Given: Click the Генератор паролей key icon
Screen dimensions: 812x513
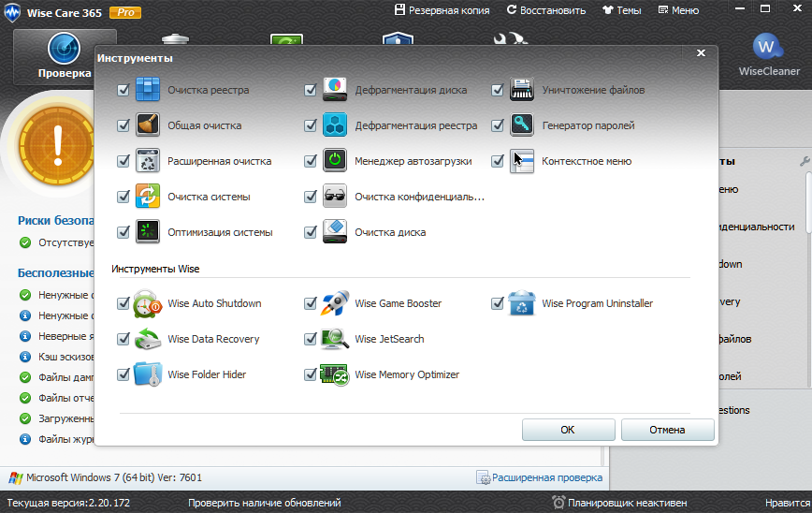Looking at the screenshot, I should 522,125.
